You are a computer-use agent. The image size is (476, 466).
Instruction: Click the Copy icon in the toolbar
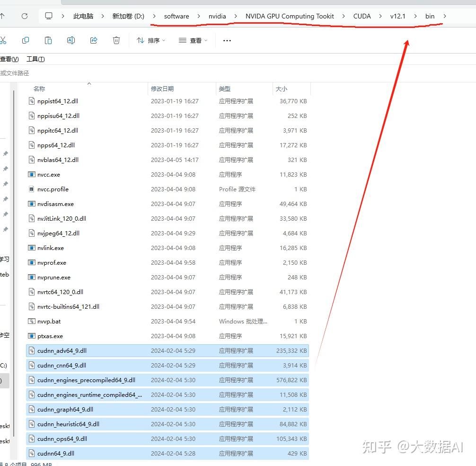26,40
